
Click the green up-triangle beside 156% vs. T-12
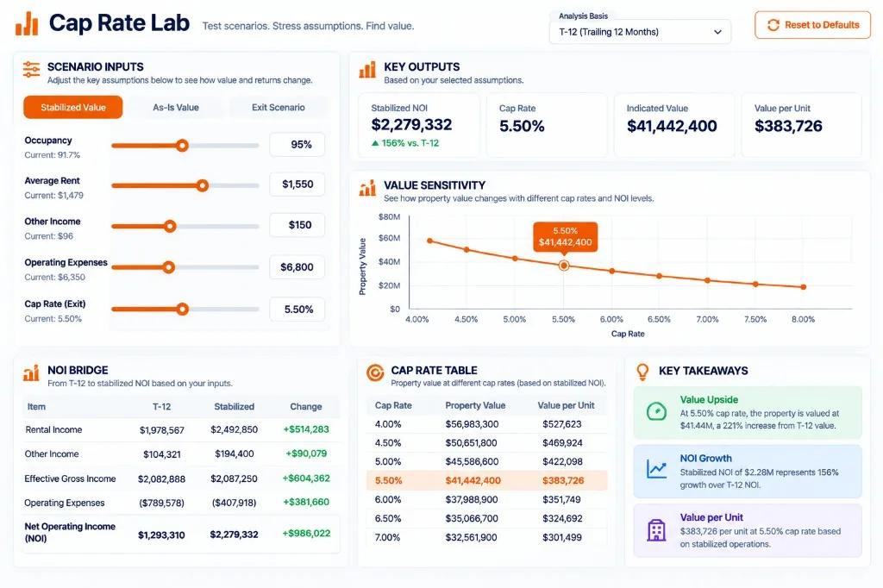[x=375, y=143]
